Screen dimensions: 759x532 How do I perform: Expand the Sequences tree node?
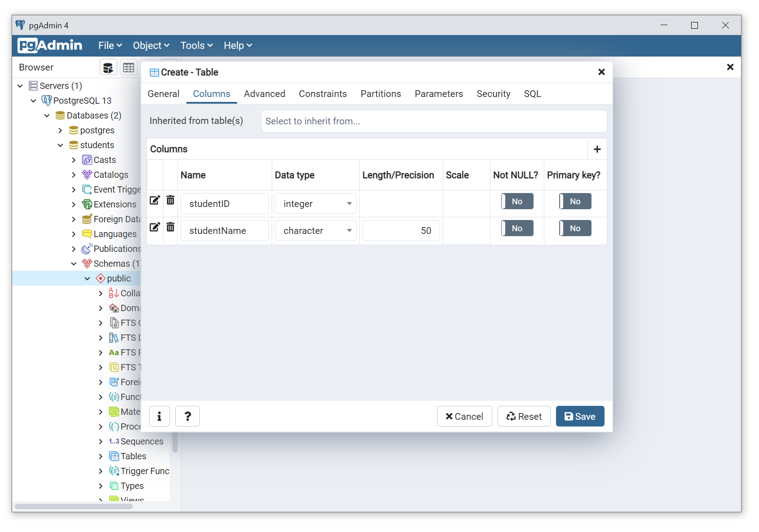[x=101, y=441]
